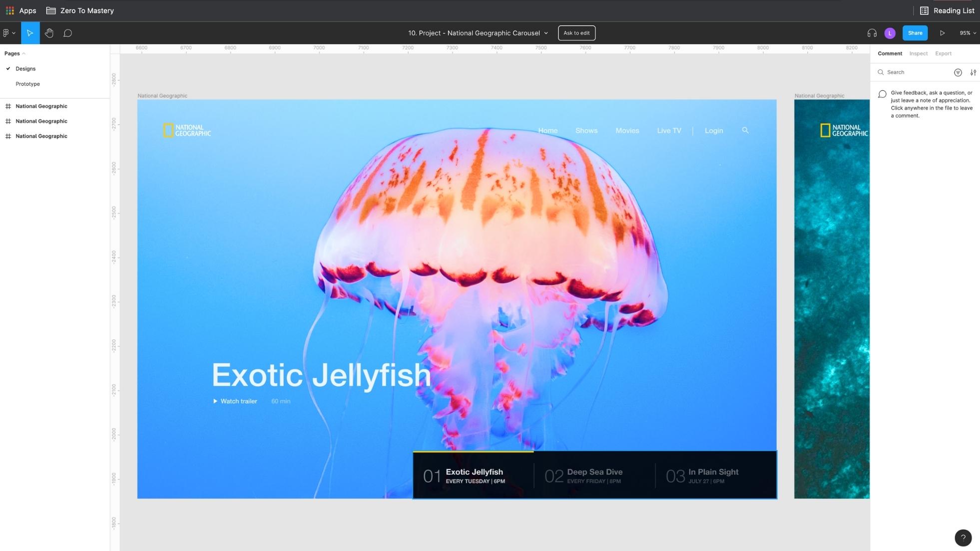The image size is (980, 551).
Task: Click the Present play icon
Action: [942, 33]
